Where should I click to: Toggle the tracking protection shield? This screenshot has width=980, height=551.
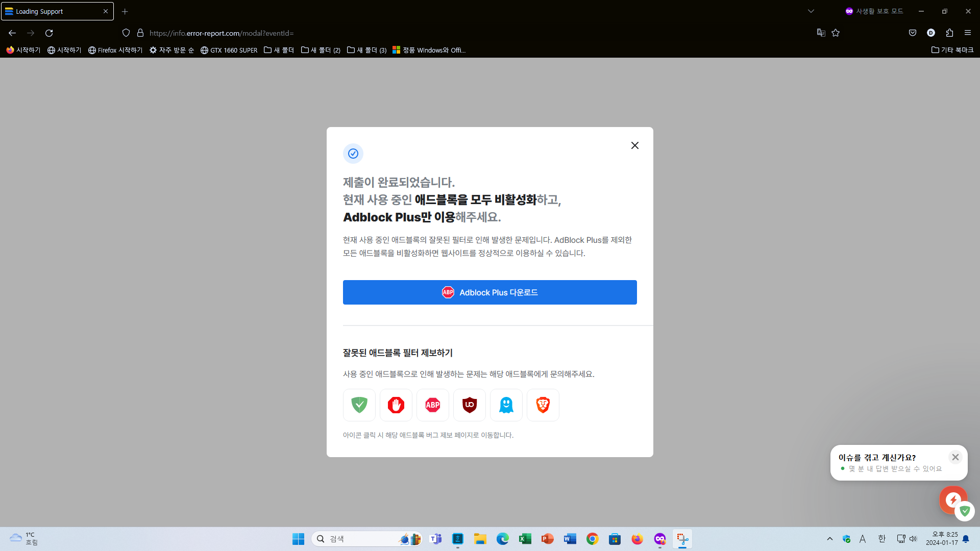point(126,33)
